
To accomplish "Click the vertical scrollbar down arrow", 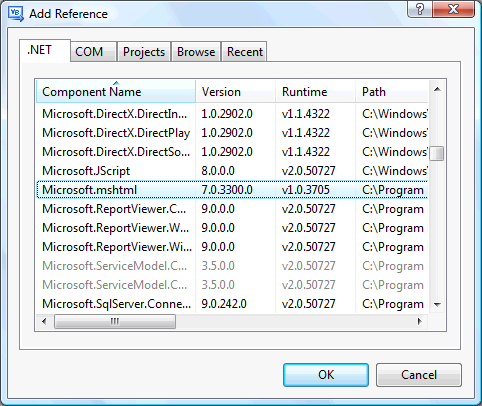I will coord(437,304).
